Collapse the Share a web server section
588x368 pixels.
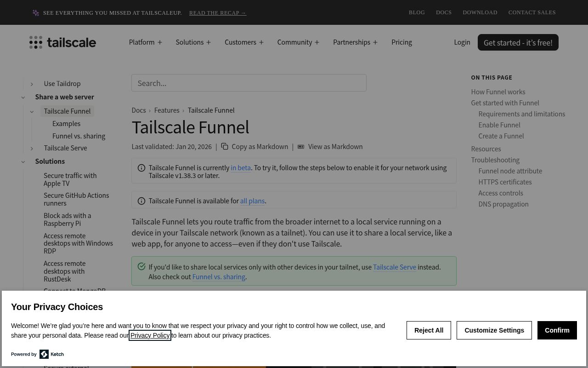[x=23, y=97]
